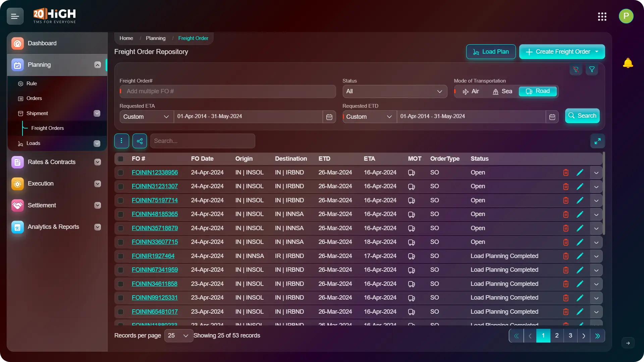Collapse the Planning sidebar section
The image size is (644, 362).
click(98, 65)
